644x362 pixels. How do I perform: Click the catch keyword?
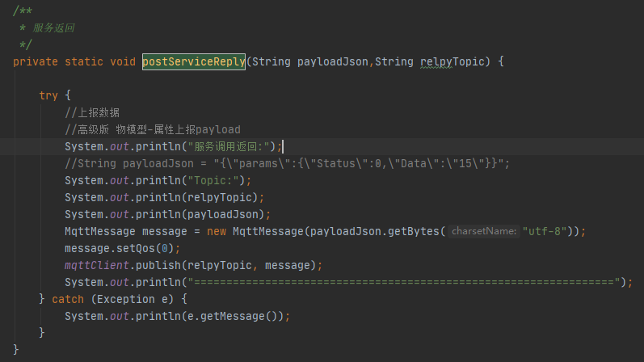pyautogui.click(x=68, y=299)
